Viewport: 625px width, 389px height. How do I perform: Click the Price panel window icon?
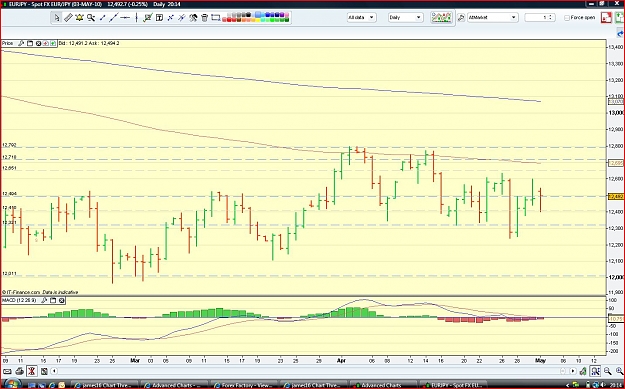(x=30, y=43)
